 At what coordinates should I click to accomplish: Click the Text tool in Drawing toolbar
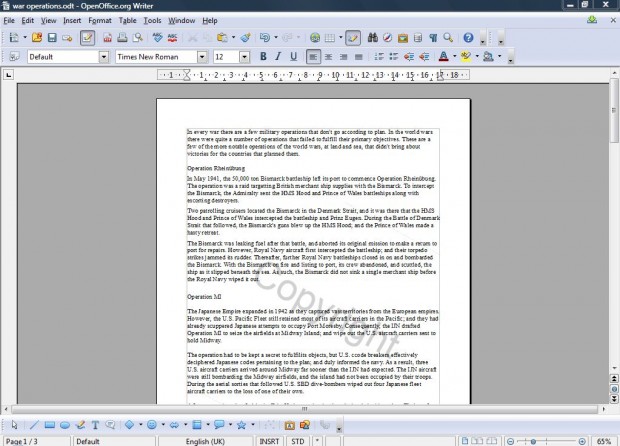[x=95, y=424]
